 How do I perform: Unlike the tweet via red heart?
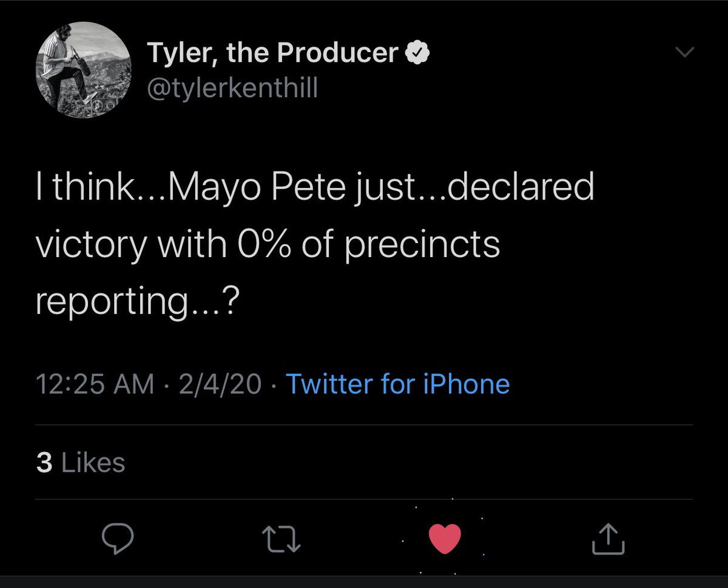[x=445, y=538]
